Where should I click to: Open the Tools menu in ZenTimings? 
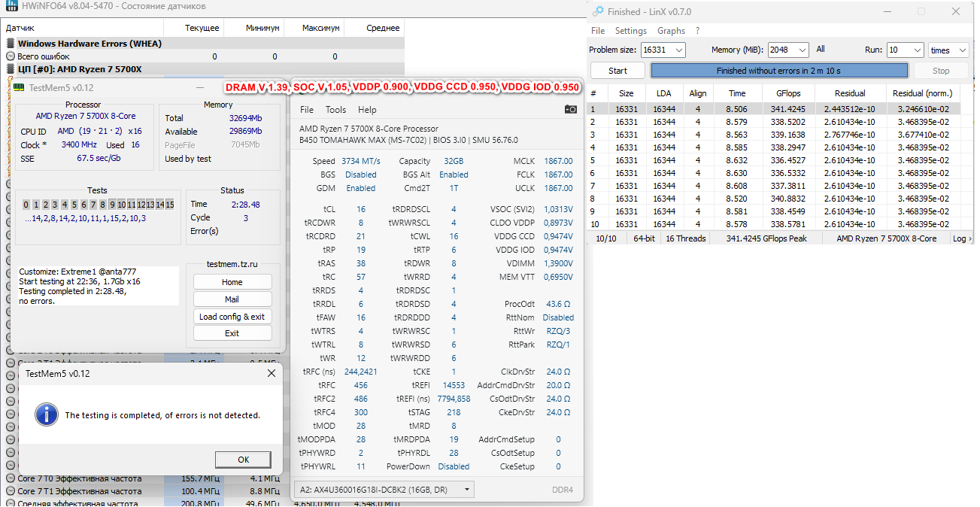point(335,110)
